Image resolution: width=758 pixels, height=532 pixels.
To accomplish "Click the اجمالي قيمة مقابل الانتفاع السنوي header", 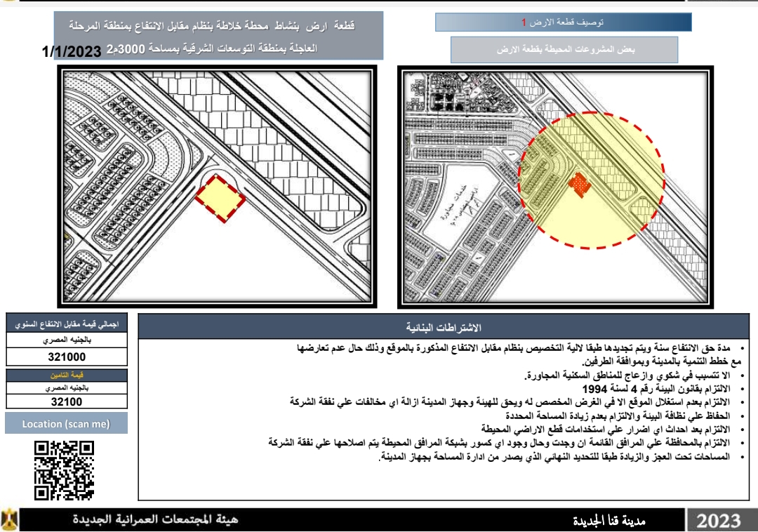I will click(x=67, y=325).
